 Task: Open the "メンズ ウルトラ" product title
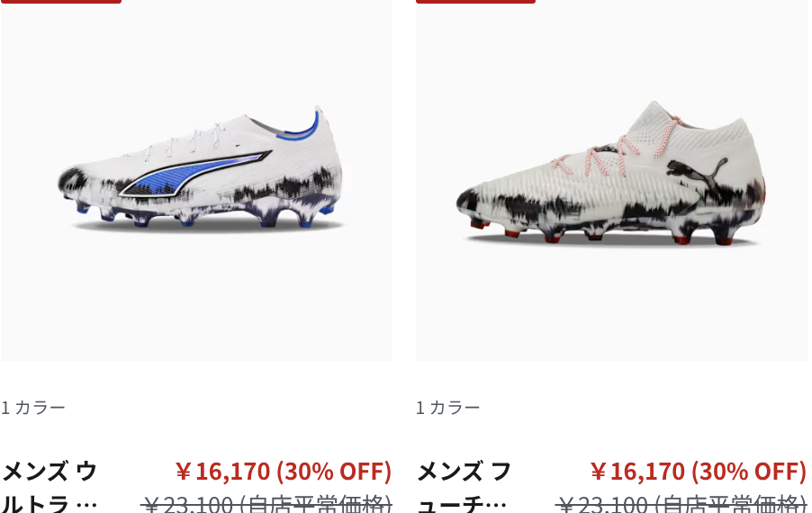pos(50,486)
